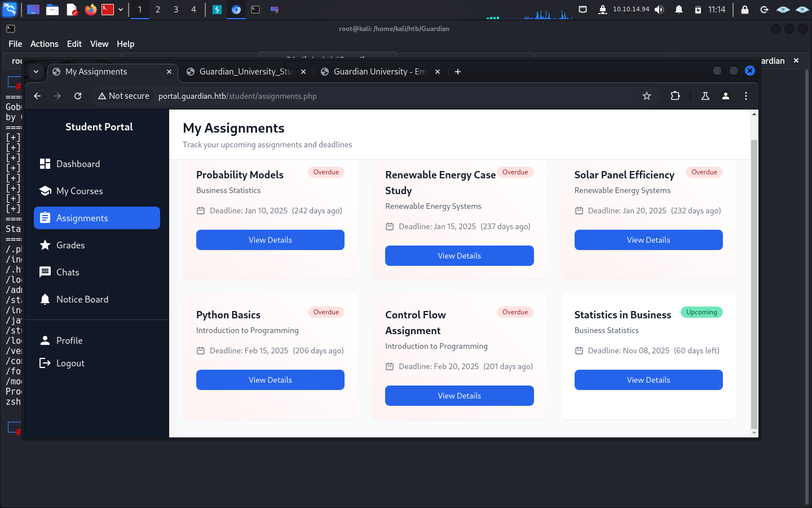Bookmark this page with star icon
812x508 pixels.
[x=647, y=96]
